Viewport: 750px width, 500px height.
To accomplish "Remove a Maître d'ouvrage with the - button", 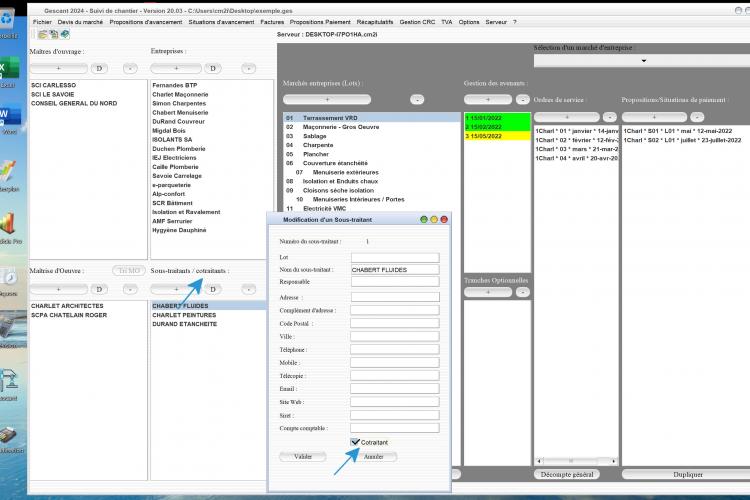I will click(x=130, y=68).
